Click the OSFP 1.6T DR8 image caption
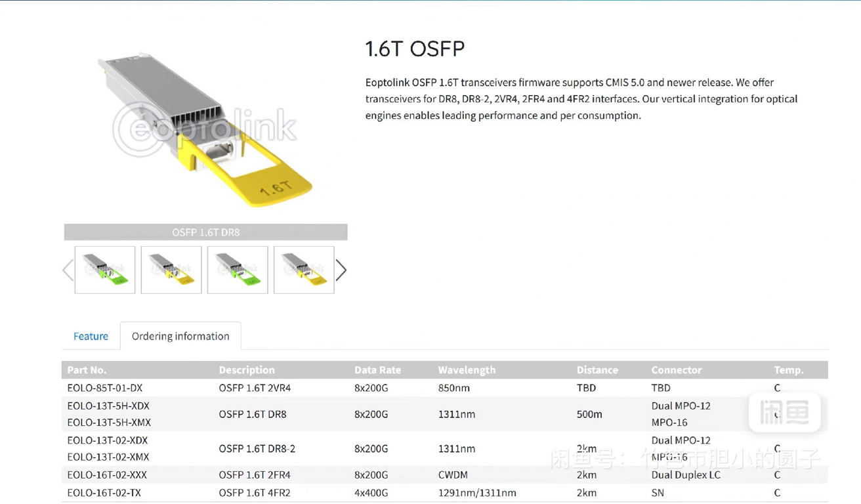 pyautogui.click(x=205, y=232)
